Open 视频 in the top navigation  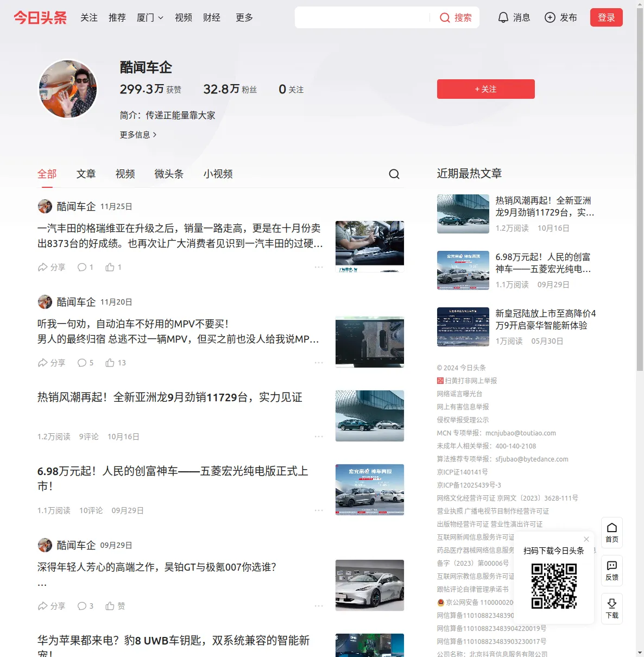(184, 17)
